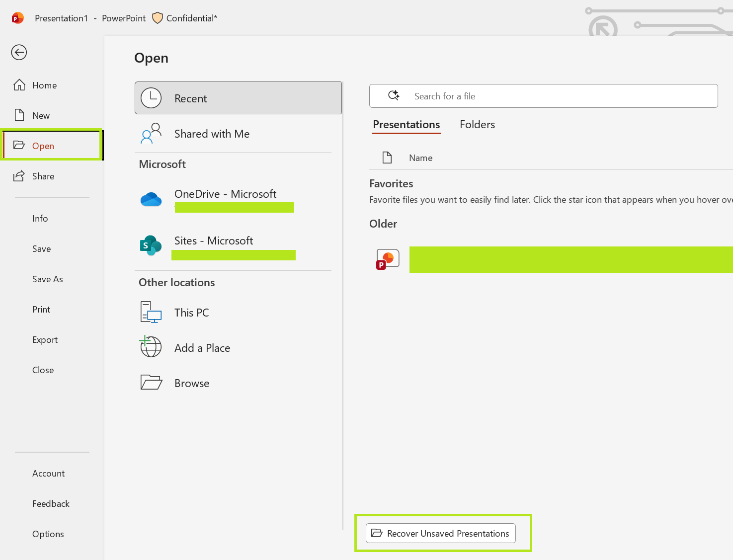
Task: Select Open in the sidebar
Action: click(x=52, y=146)
